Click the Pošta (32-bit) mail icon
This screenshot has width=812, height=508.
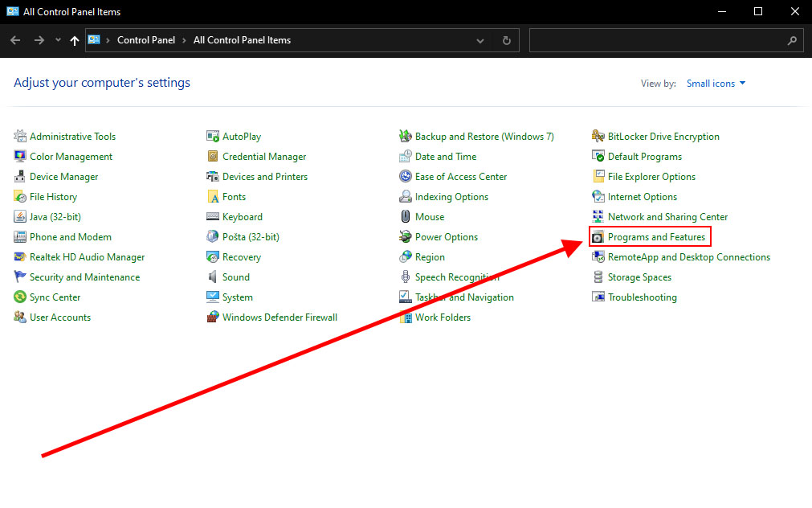pos(212,237)
